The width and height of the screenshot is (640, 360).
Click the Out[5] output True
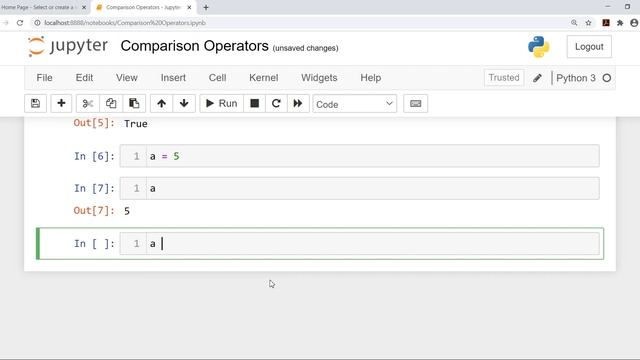coord(136,124)
